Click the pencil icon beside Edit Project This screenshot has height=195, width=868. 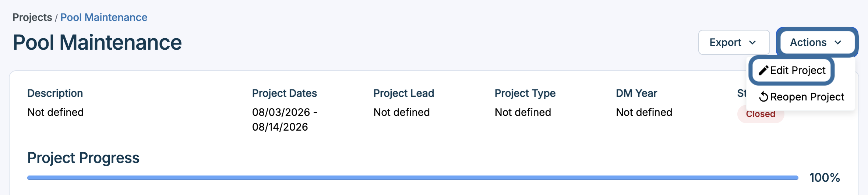coord(763,70)
